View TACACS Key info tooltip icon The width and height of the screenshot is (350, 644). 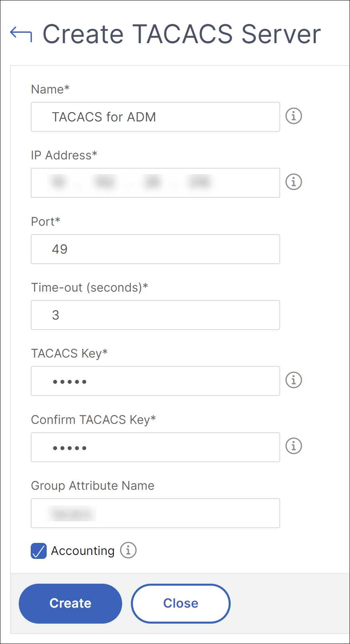294,380
